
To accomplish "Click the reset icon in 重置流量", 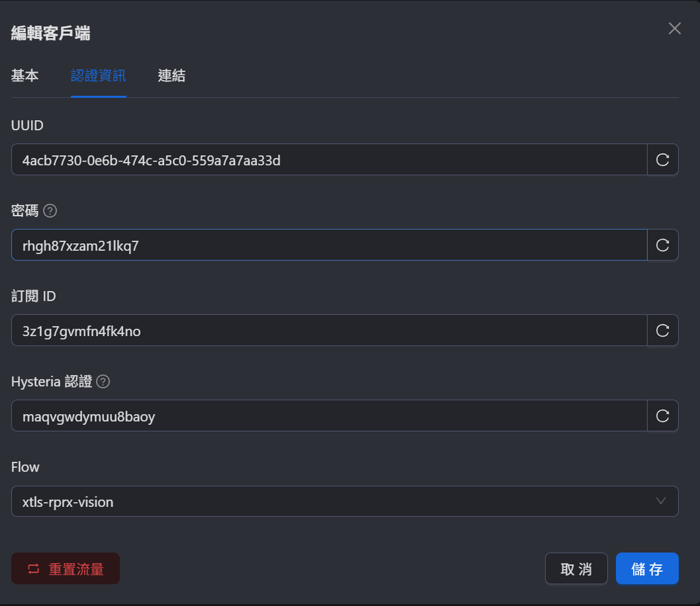I will [33, 569].
